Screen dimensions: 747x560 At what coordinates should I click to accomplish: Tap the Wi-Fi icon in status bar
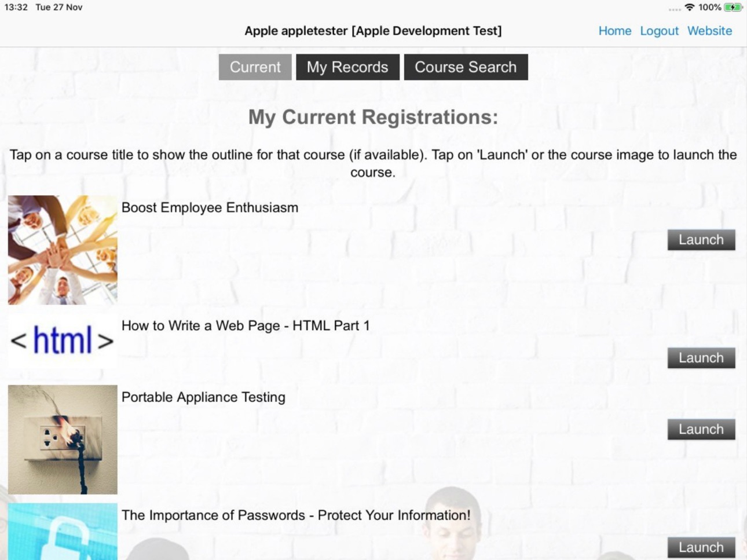pyautogui.click(x=689, y=8)
